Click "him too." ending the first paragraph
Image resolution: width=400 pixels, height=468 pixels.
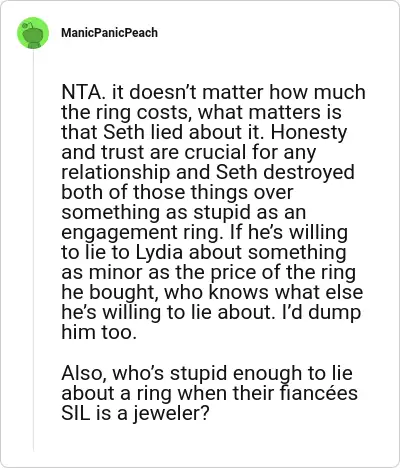tap(99, 332)
